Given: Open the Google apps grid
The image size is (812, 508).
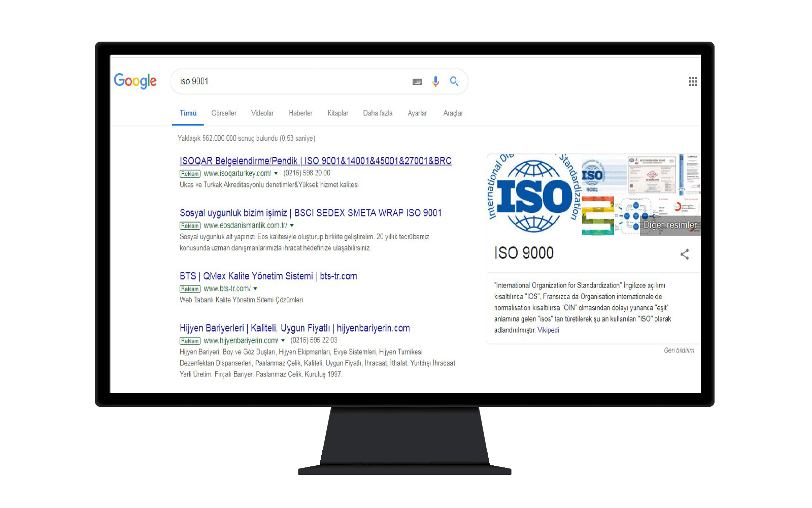Looking at the screenshot, I should pyautogui.click(x=693, y=82).
